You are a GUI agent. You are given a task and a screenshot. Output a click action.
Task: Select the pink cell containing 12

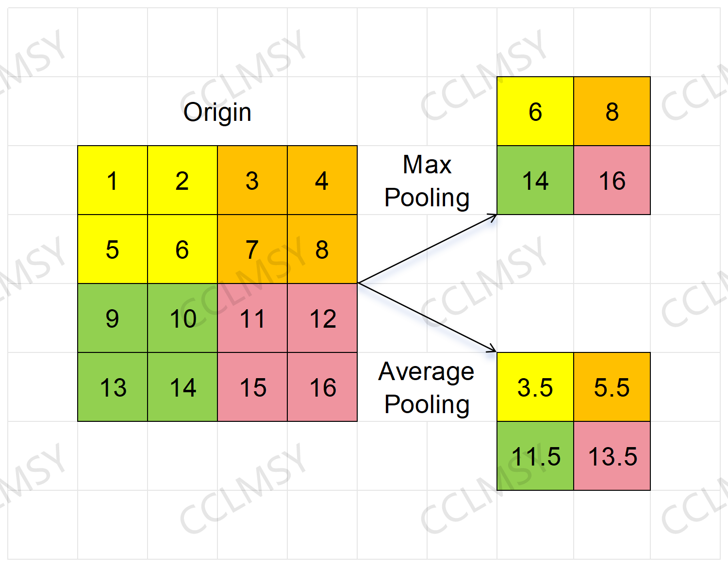(x=322, y=318)
